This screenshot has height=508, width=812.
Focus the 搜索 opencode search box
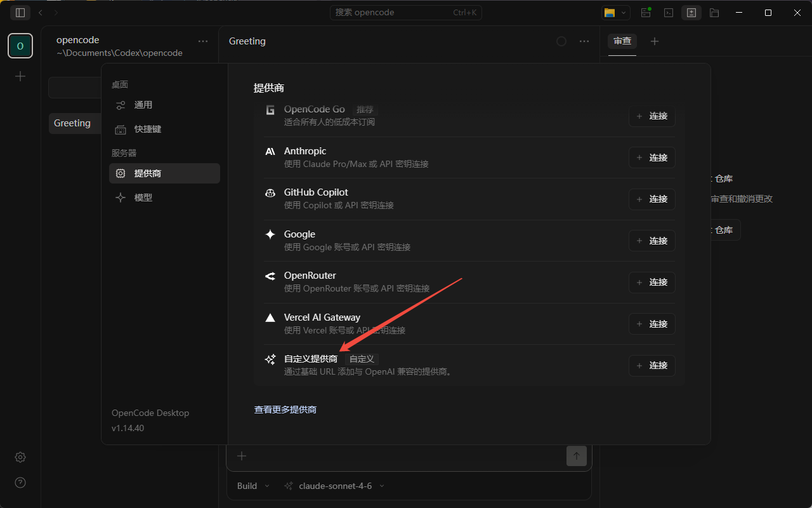[x=406, y=13]
